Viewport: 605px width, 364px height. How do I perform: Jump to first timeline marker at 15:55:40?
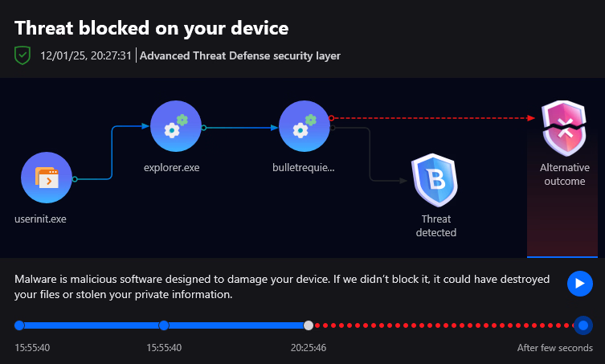coord(19,325)
